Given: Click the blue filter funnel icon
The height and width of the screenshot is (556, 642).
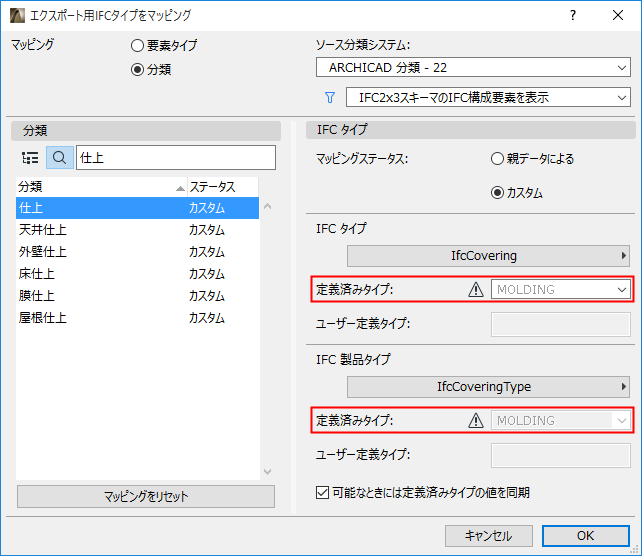Looking at the screenshot, I should 330,97.
